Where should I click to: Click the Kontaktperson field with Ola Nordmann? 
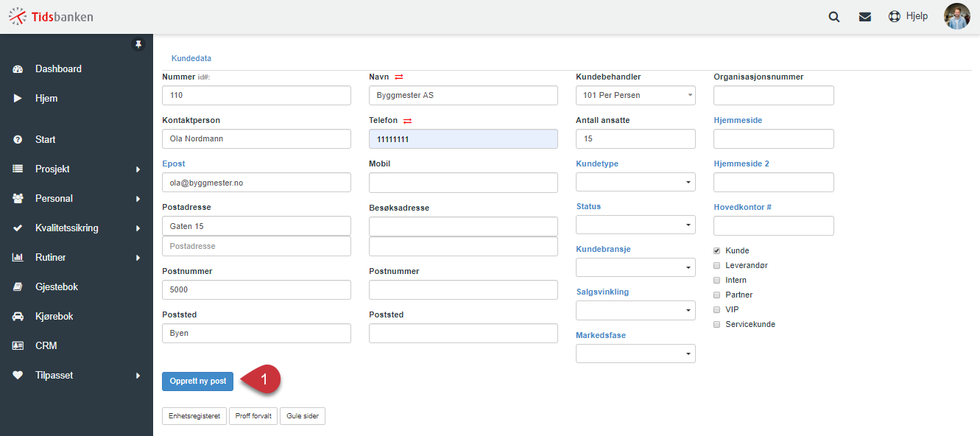click(256, 139)
